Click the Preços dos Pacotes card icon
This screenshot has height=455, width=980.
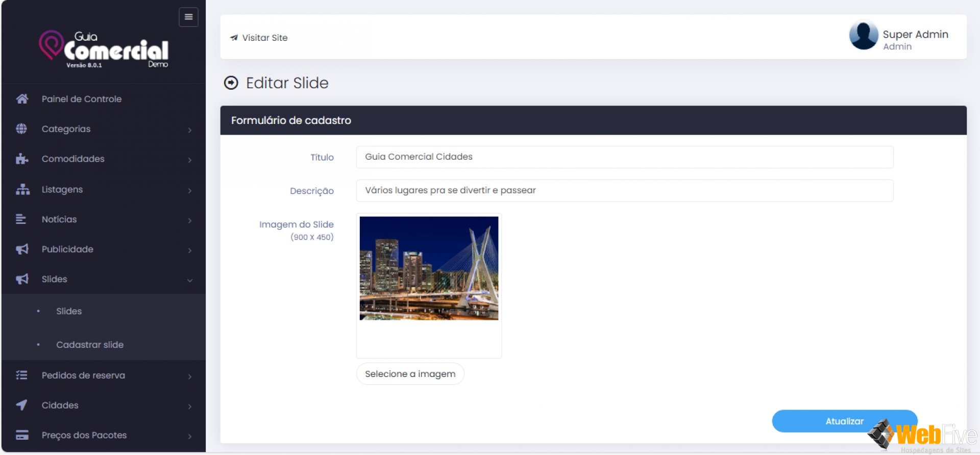tap(22, 435)
